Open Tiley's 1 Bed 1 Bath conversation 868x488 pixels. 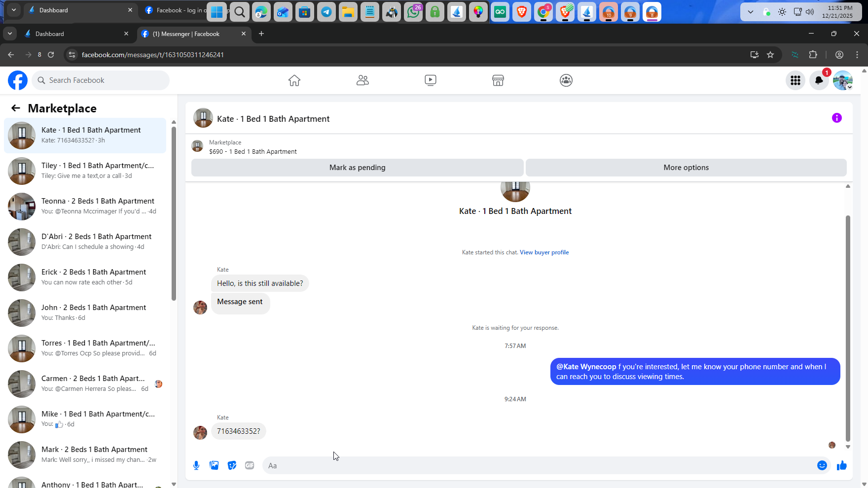coord(85,171)
